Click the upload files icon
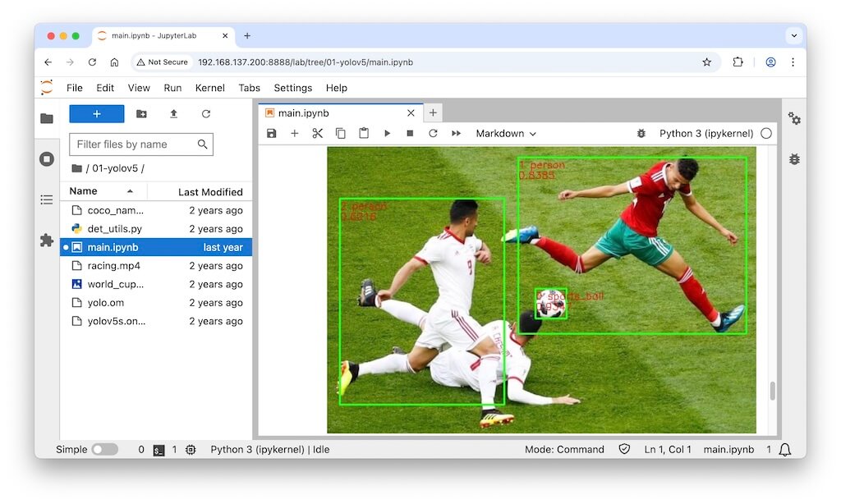This screenshot has width=841, height=504. [x=173, y=114]
